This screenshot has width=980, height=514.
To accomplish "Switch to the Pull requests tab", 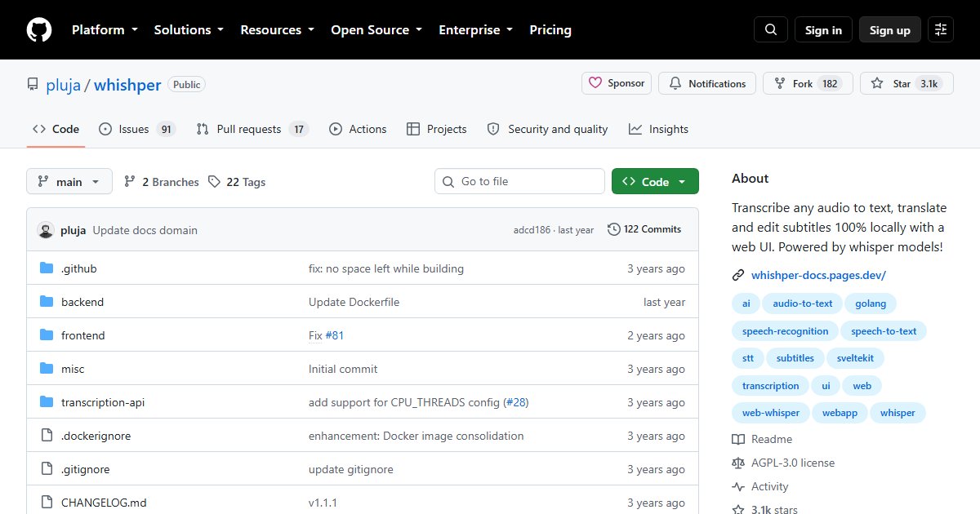I will click(252, 129).
